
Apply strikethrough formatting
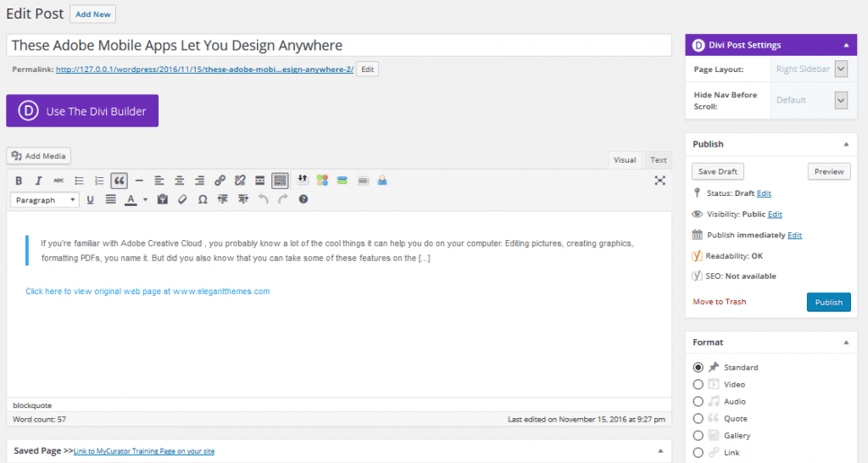click(58, 181)
